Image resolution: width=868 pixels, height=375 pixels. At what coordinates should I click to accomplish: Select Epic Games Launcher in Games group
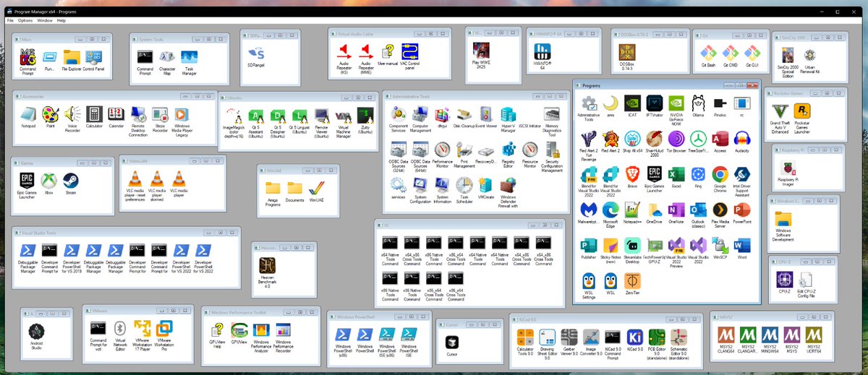(27, 180)
